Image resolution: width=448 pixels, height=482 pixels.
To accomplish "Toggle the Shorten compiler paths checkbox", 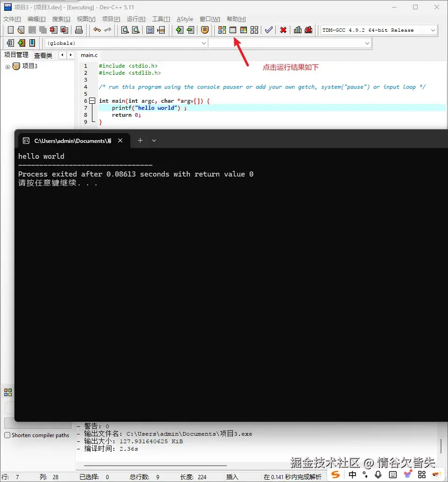I will [7, 435].
